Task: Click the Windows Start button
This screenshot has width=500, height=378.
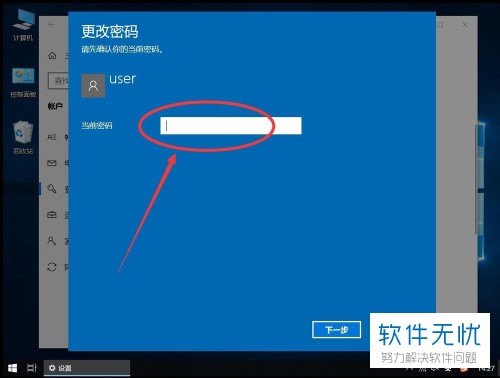Action: coord(12,368)
